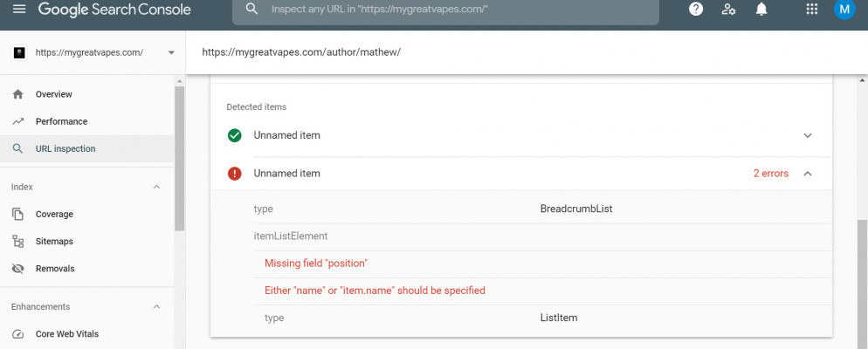Image resolution: width=868 pixels, height=349 pixels.
Task: Click the URL inspection magnifier icon
Action: [17, 148]
